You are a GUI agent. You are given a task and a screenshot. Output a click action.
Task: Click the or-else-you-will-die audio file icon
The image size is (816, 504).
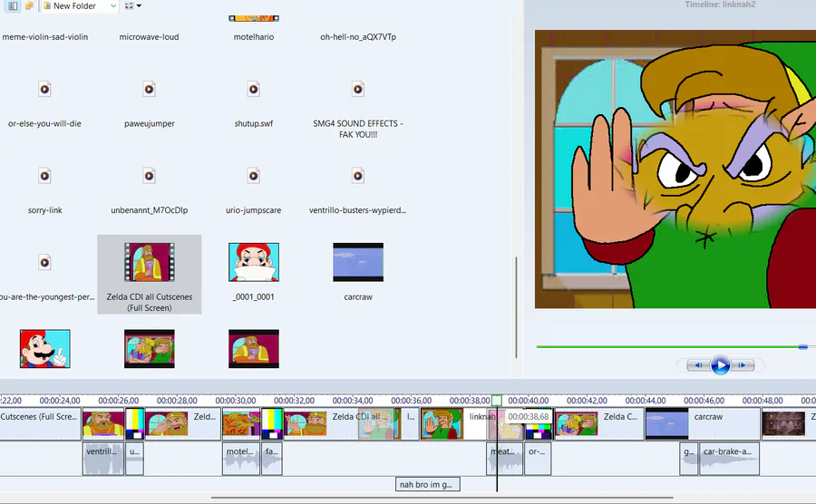[44, 89]
